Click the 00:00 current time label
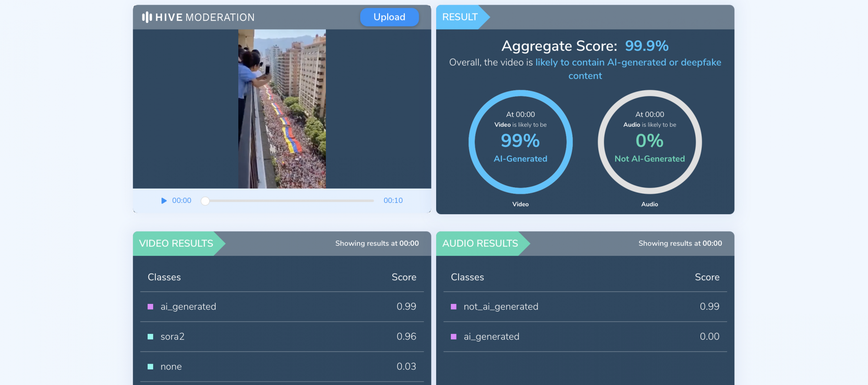Viewport: 868px width, 385px height. click(x=181, y=201)
